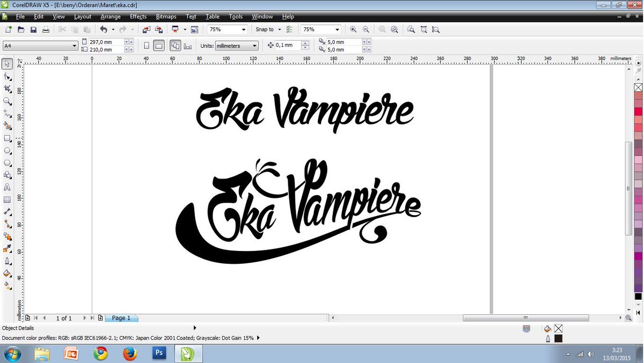644x363 pixels.
Task: Switch to the Page 1 tab
Action: [x=121, y=318]
